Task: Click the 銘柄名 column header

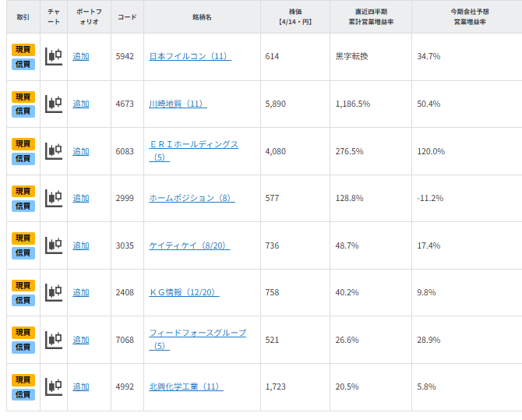Action: (x=202, y=17)
